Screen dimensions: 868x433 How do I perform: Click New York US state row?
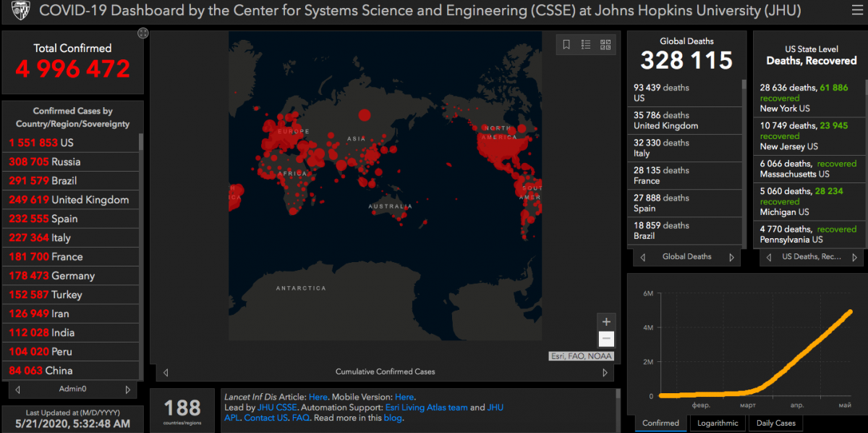click(x=807, y=98)
